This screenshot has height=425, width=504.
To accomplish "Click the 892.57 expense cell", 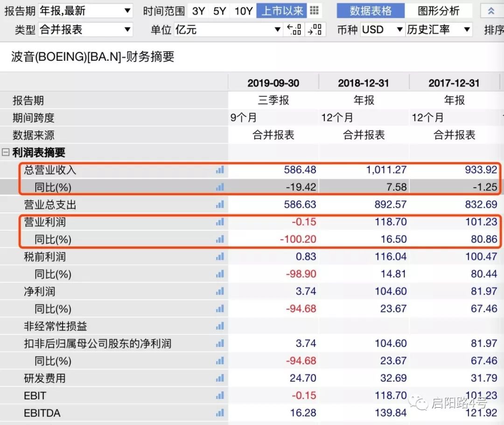I will click(391, 205).
